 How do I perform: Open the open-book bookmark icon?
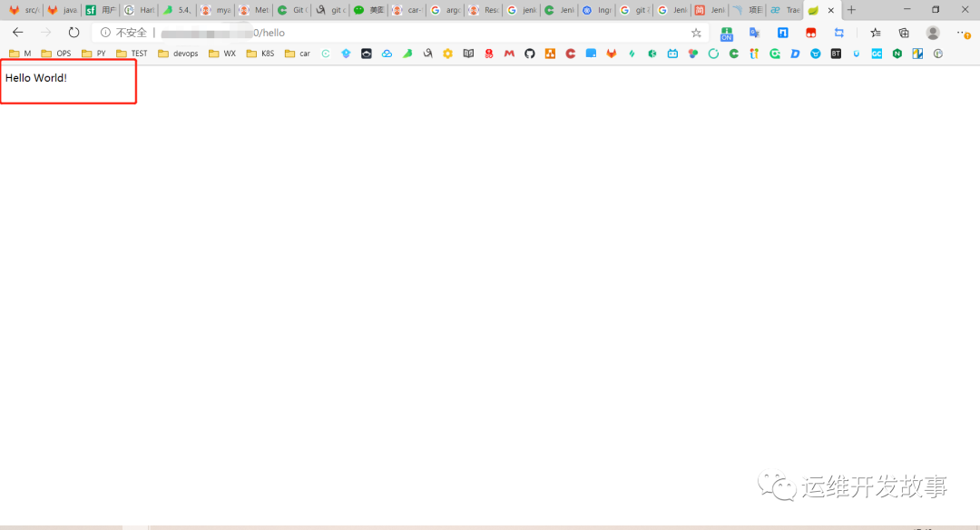click(x=468, y=54)
